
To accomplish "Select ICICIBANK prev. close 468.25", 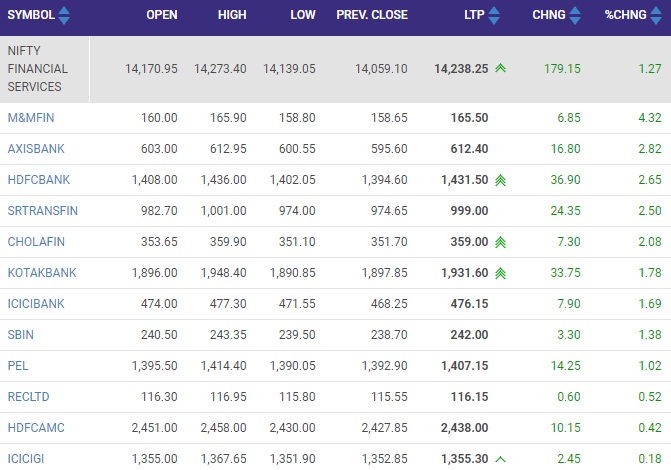I will [389, 304].
